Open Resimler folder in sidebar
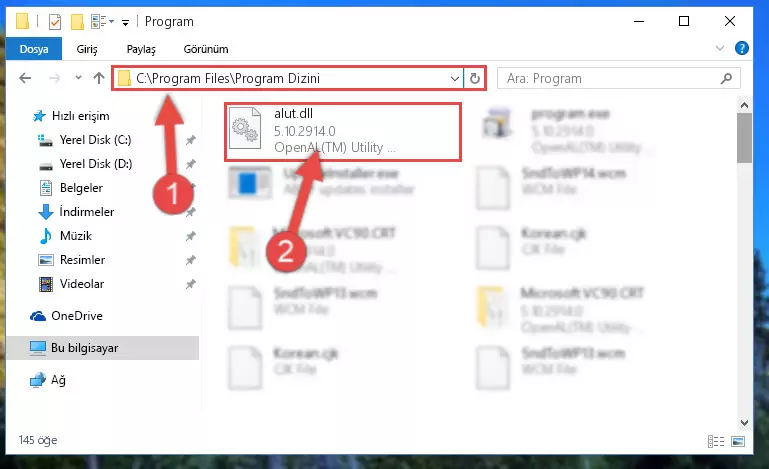Image resolution: width=769 pixels, height=469 pixels. tap(82, 260)
